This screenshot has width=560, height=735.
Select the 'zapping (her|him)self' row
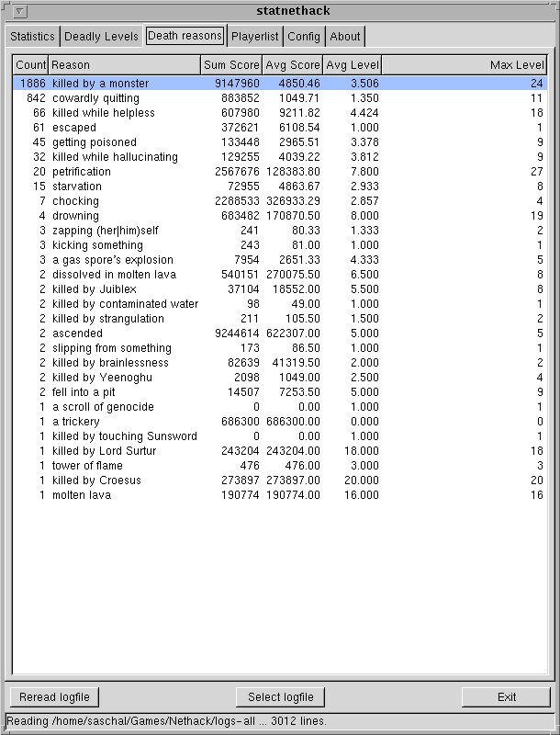point(280,231)
